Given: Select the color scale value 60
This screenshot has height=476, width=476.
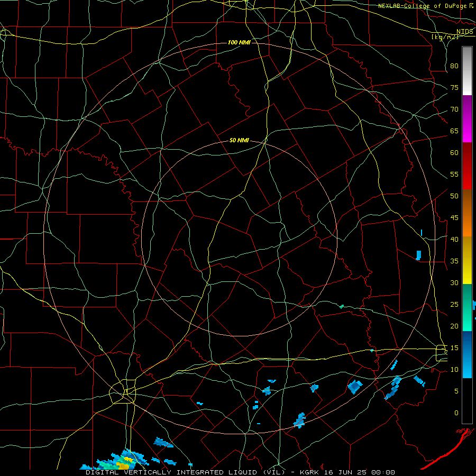Looking at the screenshot, I should click(x=454, y=153).
